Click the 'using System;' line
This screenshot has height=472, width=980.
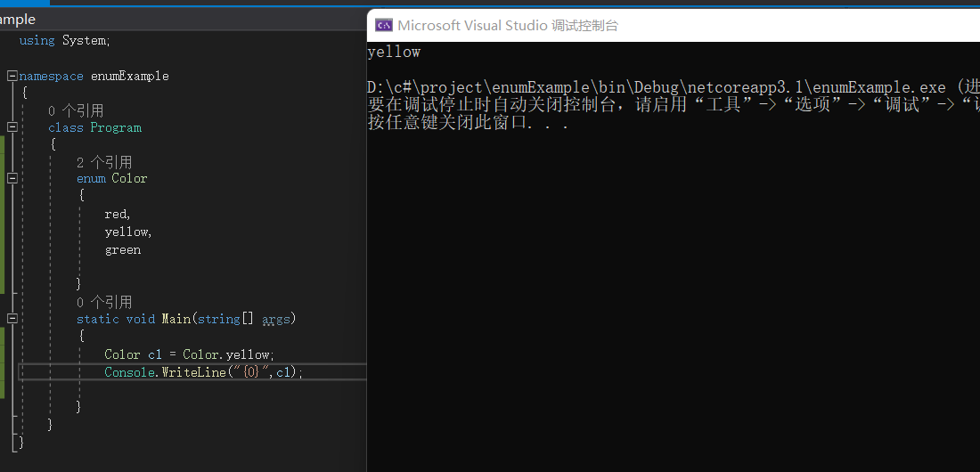pyautogui.click(x=64, y=41)
